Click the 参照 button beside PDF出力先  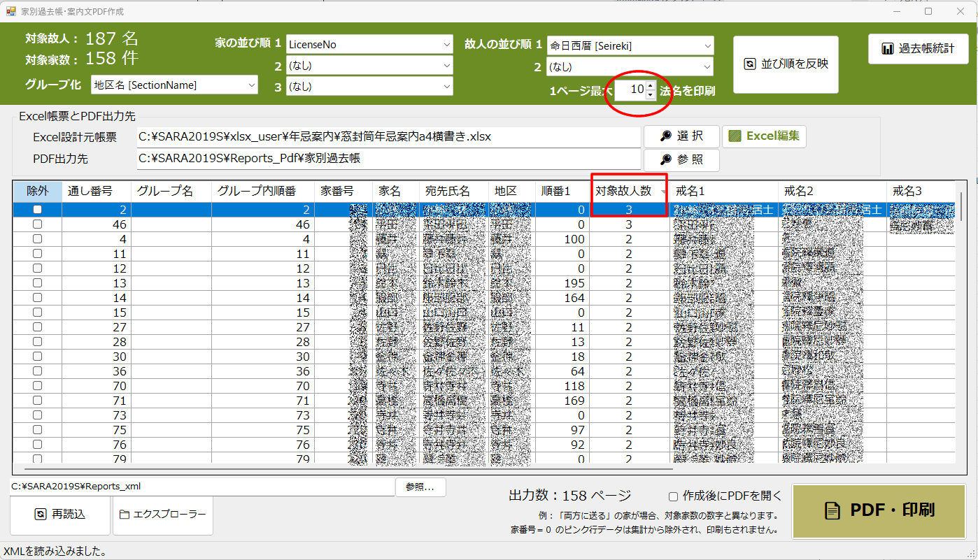click(x=681, y=160)
